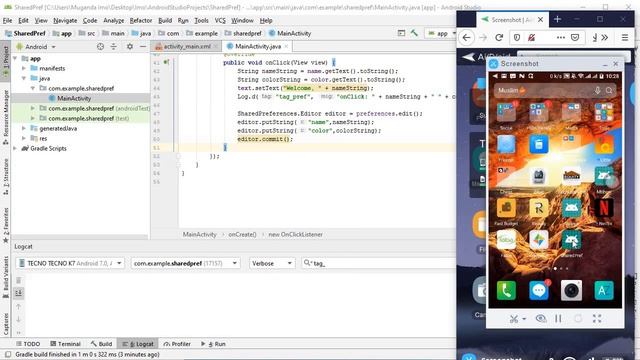Collapse the java folder
Screen dimensions: 640x360
coord(24,78)
